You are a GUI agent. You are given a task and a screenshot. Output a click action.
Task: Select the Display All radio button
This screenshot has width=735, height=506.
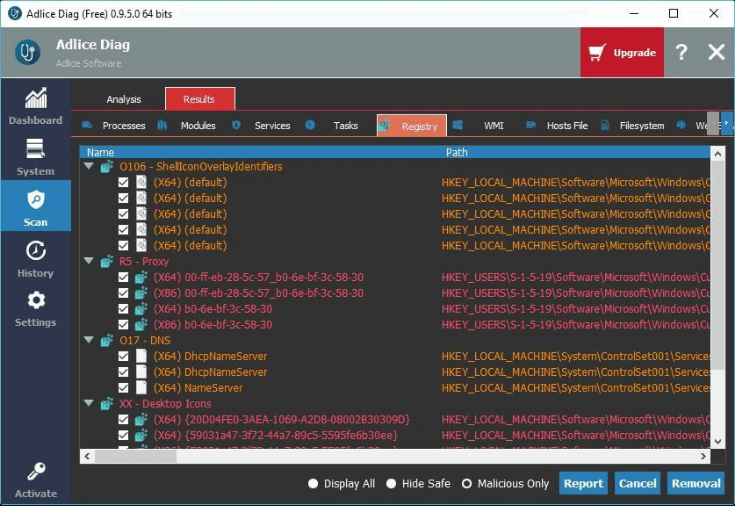click(x=313, y=484)
